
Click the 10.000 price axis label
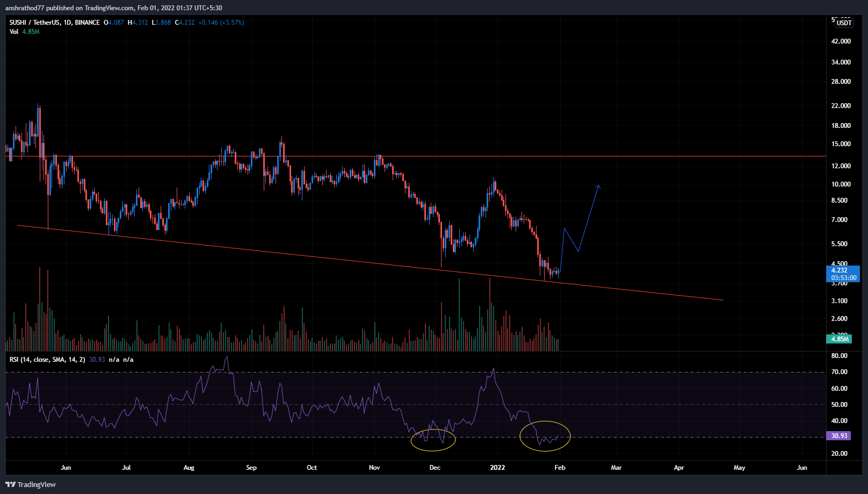[841, 184]
